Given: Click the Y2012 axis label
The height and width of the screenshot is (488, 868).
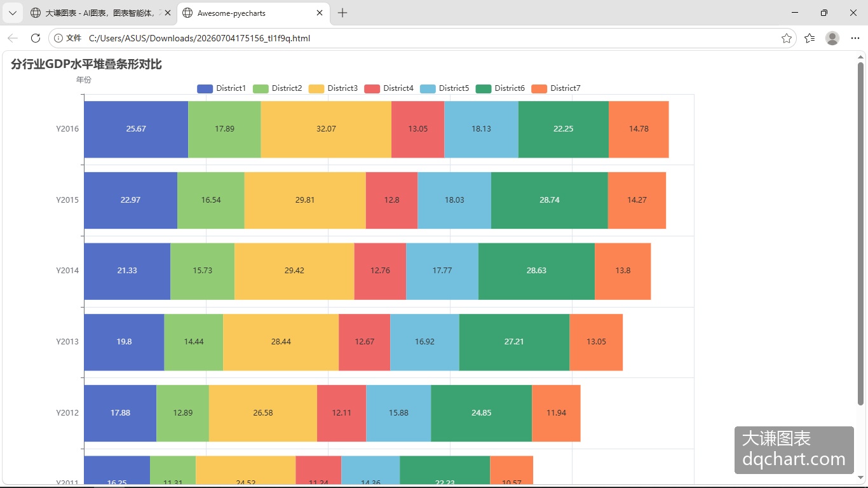Looking at the screenshot, I should [67, 413].
